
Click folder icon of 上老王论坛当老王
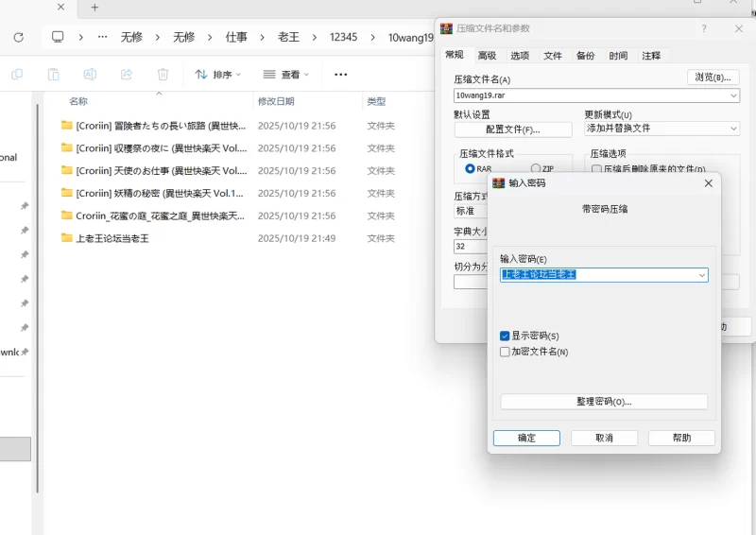[66, 237]
